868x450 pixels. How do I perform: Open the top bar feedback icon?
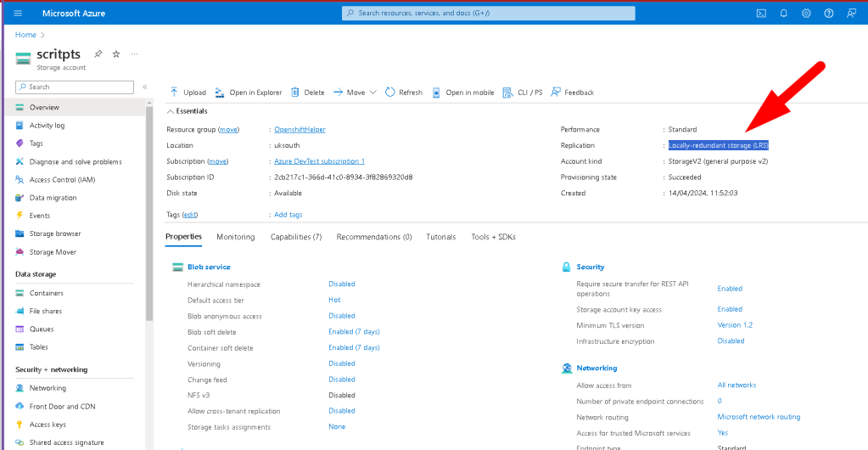[x=851, y=14]
